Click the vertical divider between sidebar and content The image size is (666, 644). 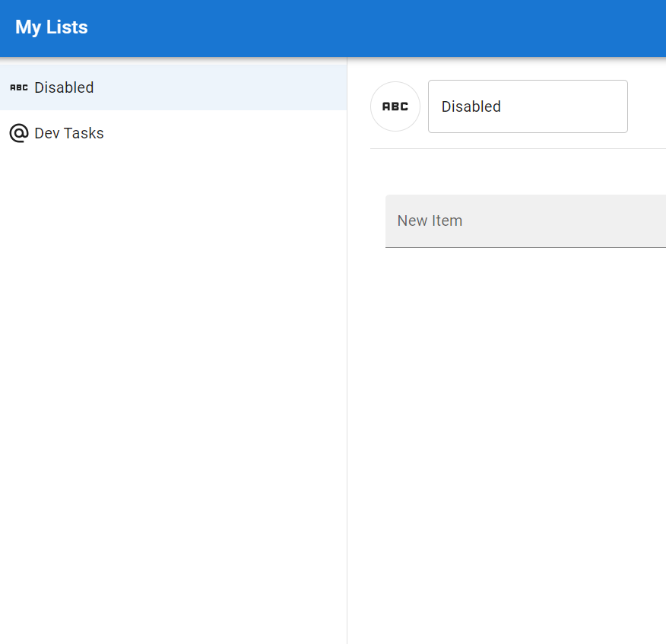pos(347,351)
